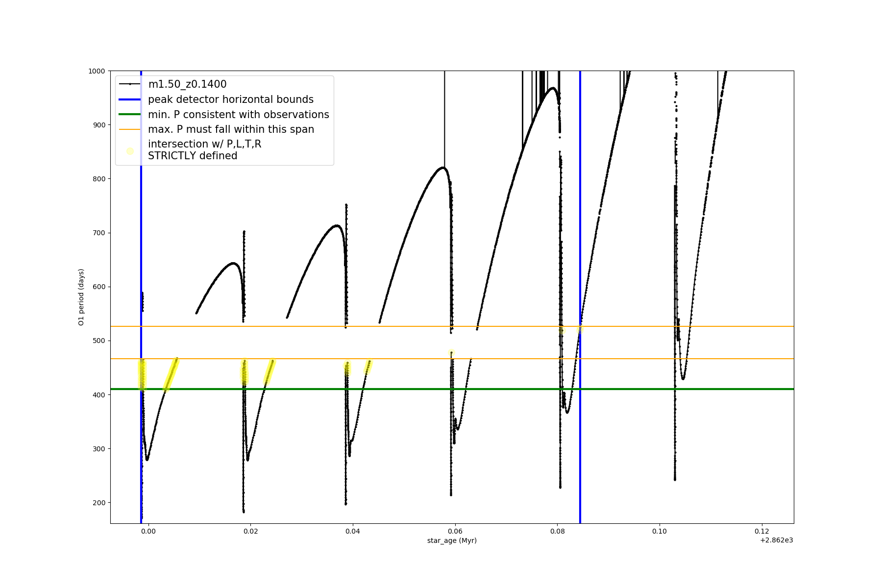Click the x-axis tick label 0.12

click(761, 531)
